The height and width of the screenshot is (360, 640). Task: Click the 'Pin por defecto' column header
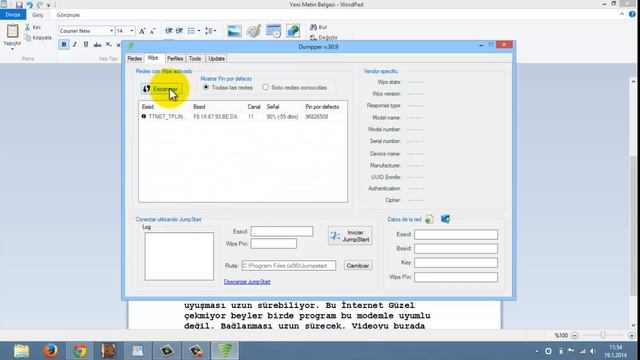click(x=322, y=107)
